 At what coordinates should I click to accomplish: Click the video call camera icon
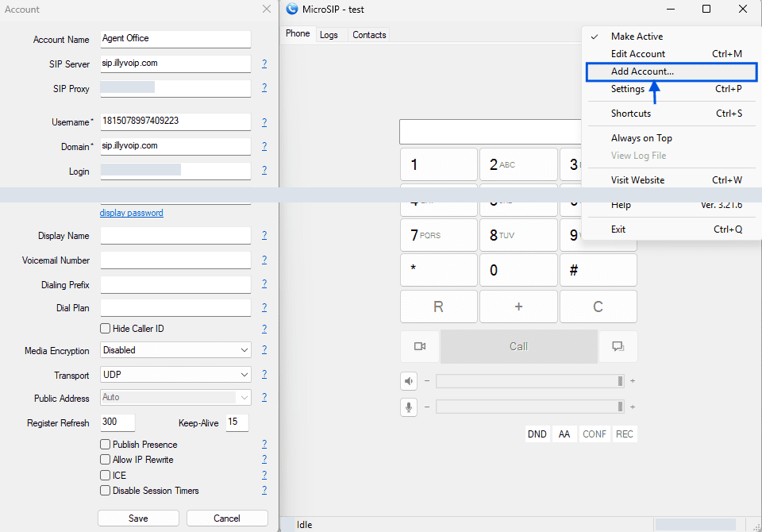coord(420,346)
